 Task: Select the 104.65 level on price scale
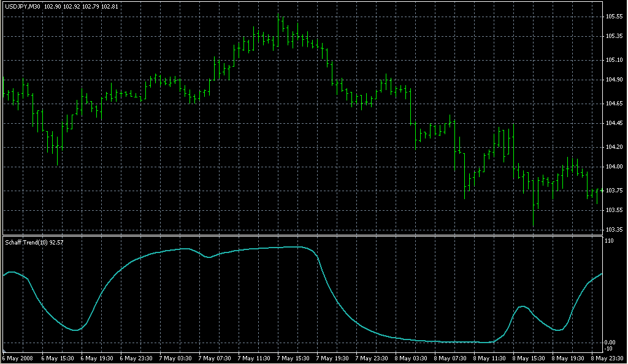pyautogui.click(x=613, y=104)
